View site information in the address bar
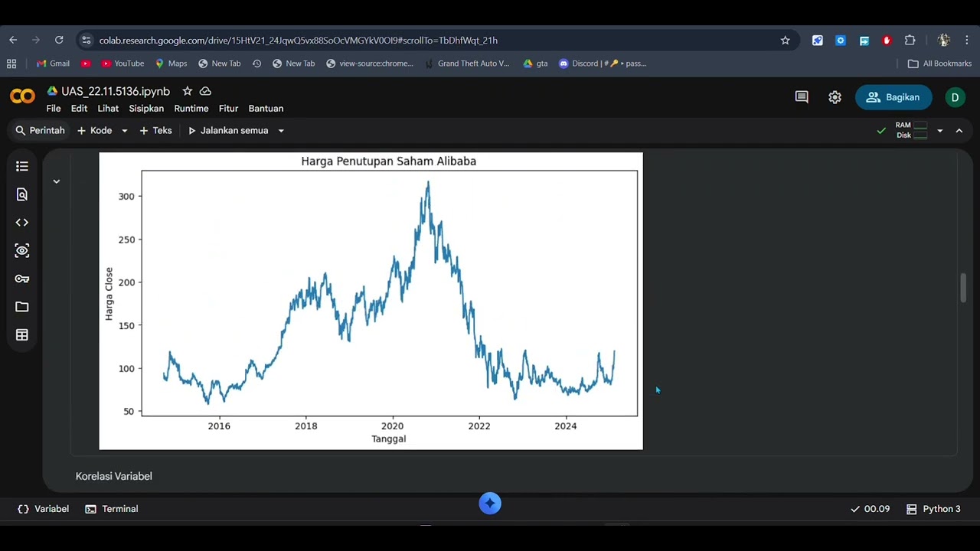Viewport: 980px width, 551px height. (86, 41)
